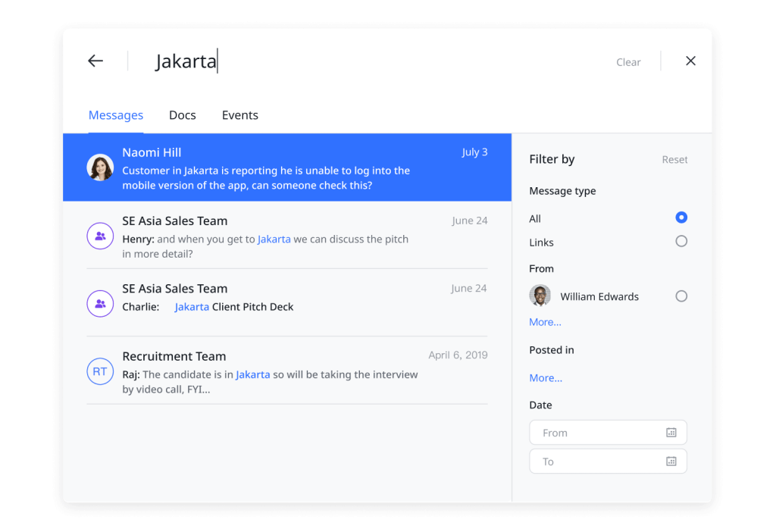The height and width of the screenshot is (532, 776).
Task: Click William Edwards' avatar photo
Action: pos(540,296)
